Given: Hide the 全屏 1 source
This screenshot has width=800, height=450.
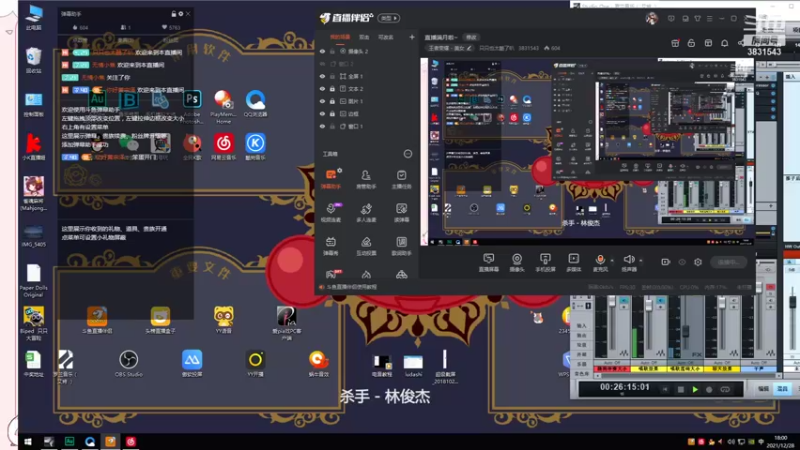Looking at the screenshot, I should 322,76.
